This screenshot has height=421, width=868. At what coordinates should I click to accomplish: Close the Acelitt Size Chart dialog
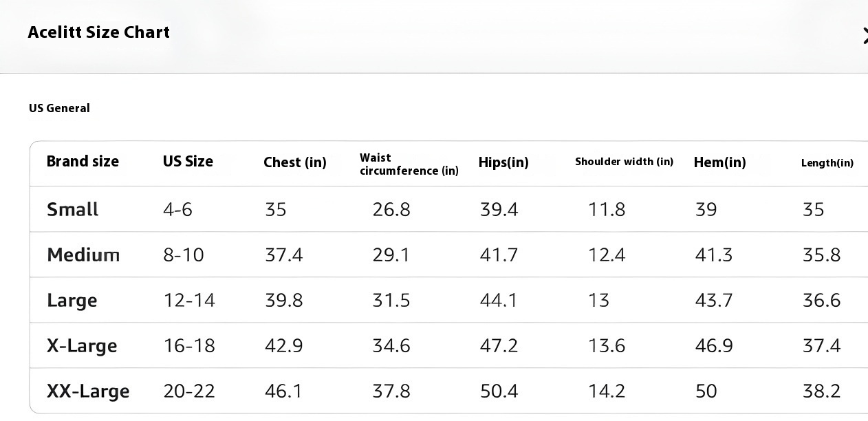[x=865, y=36]
